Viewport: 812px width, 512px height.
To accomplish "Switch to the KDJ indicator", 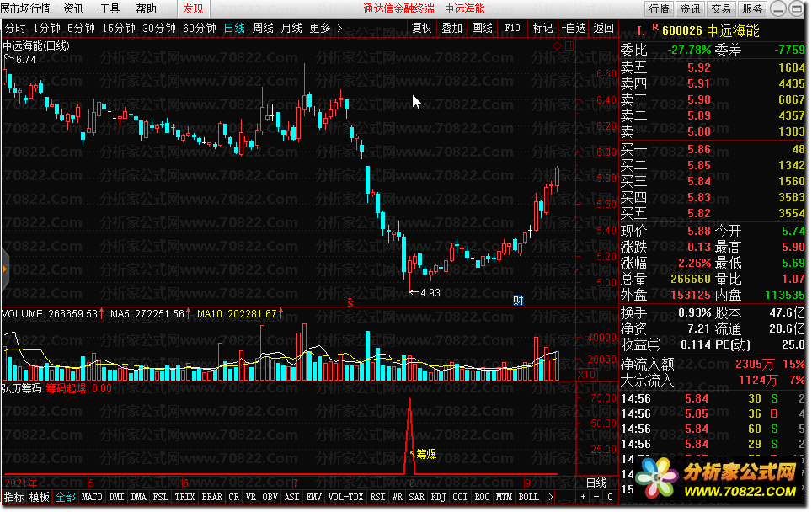I will 439,497.
